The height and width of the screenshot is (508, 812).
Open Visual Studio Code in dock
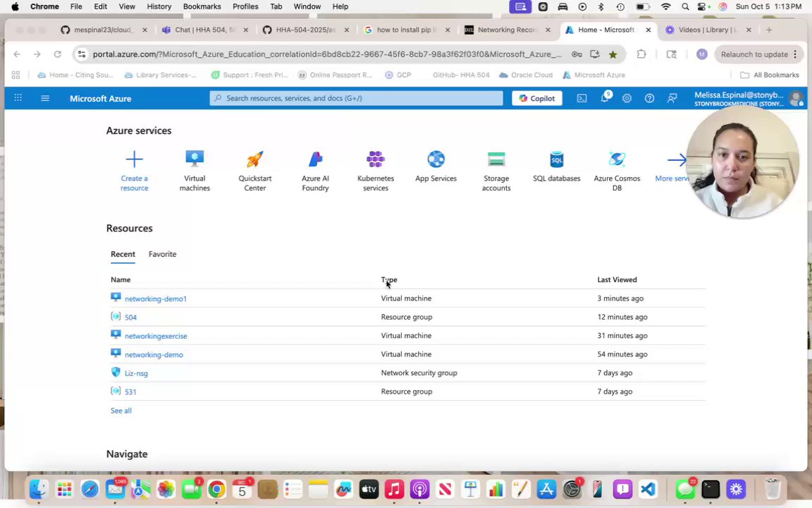648,488
